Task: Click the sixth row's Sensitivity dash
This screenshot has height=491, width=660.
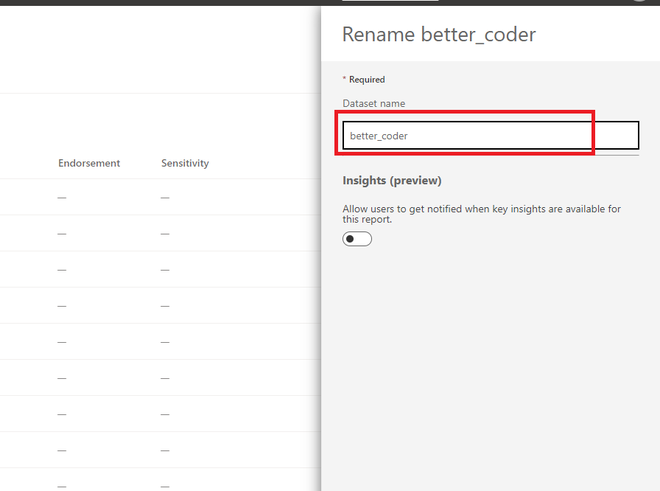Action: click(x=165, y=378)
